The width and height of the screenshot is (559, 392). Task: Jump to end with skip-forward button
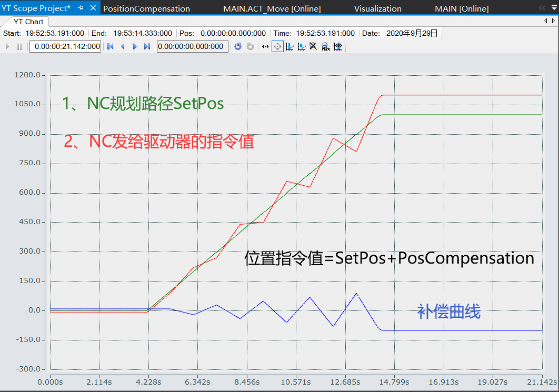[146, 46]
